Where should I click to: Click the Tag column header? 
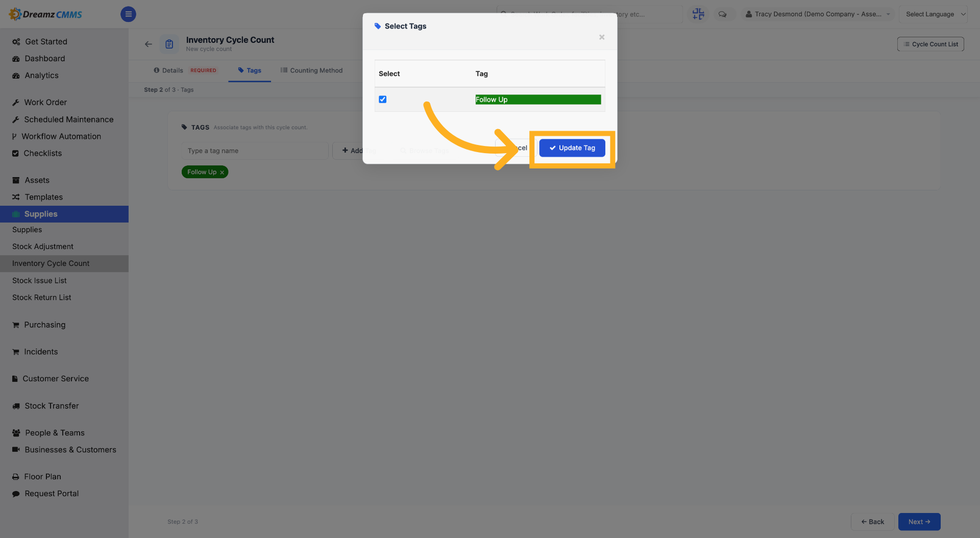pyautogui.click(x=481, y=74)
